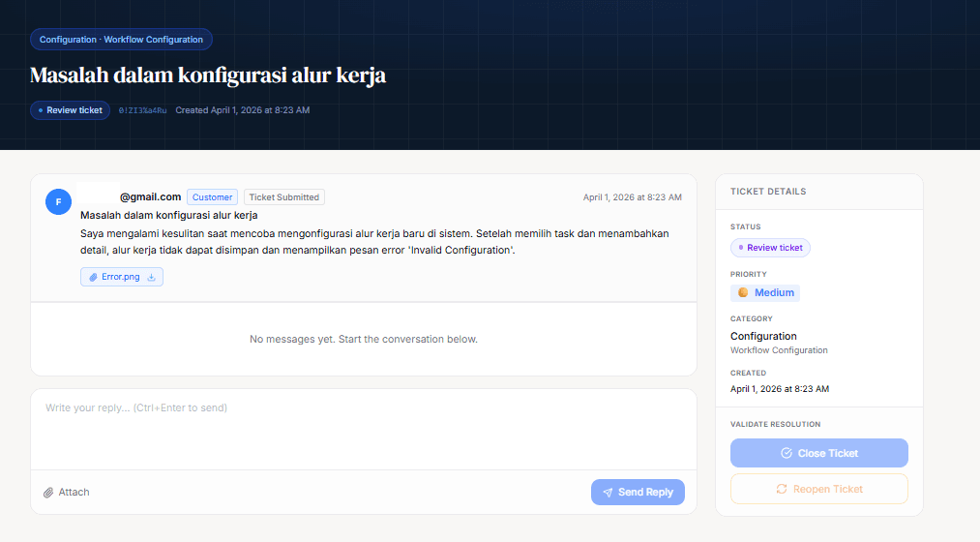Click the Ticket Submitted tag
This screenshot has width=980, height=542.
pos(283,197)
